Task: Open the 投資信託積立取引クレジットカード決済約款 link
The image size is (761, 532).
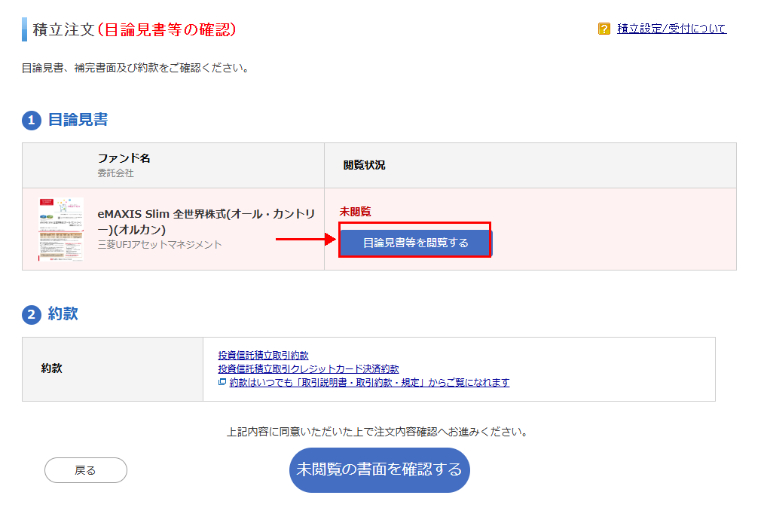Action: click(x=309, y=368)
